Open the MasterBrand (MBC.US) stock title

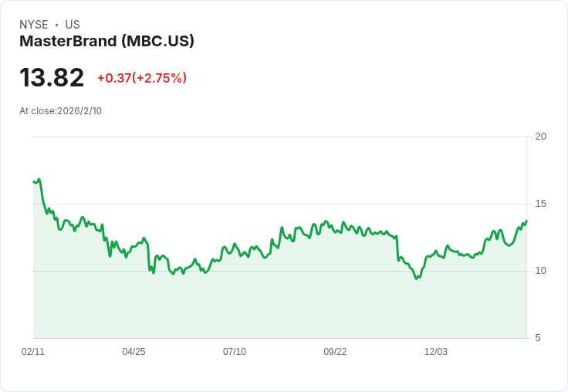coord(106,42)
